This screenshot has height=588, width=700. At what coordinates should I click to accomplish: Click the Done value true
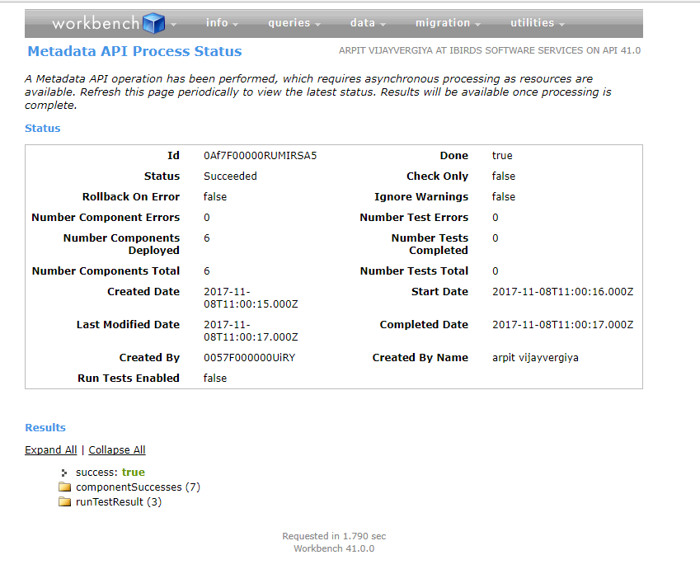502,155
